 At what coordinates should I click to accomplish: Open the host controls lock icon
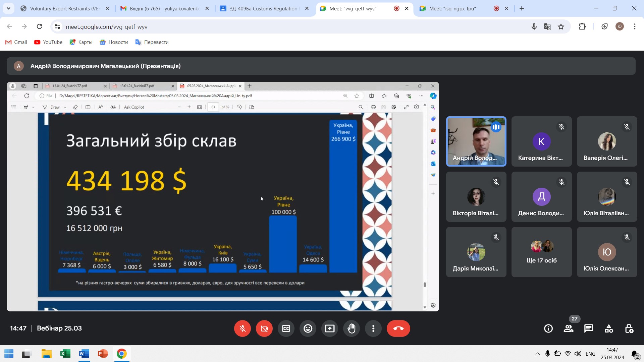coord(629,328)
